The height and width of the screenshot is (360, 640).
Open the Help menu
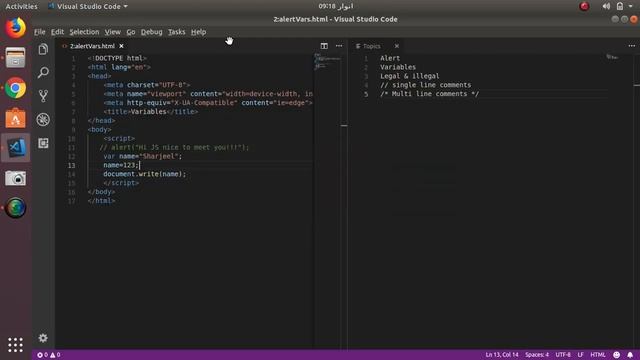pyautogui.click(x=198, y=32)
